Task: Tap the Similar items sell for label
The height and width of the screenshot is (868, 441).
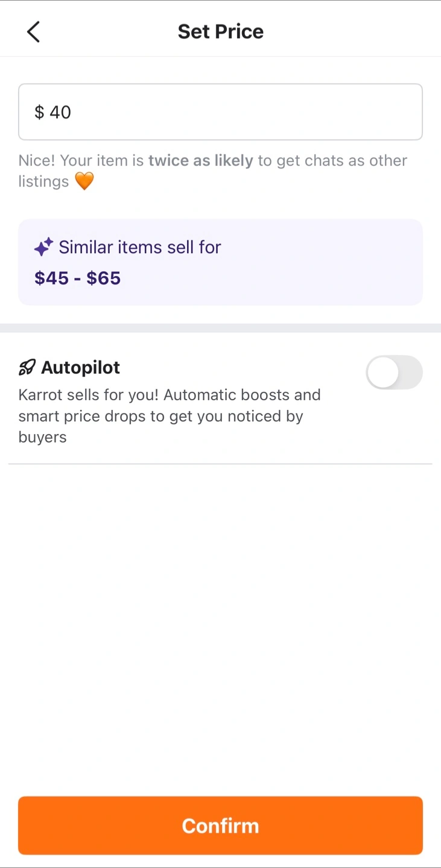Action: point(140,247)
